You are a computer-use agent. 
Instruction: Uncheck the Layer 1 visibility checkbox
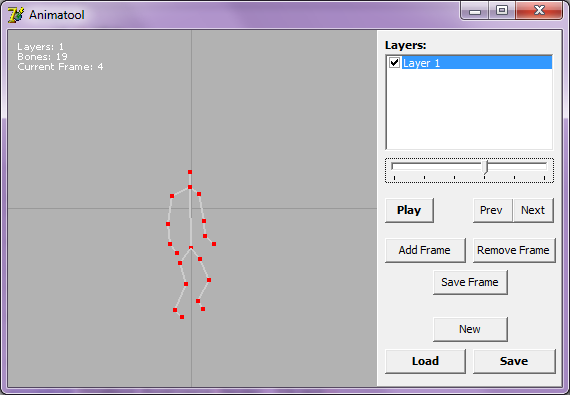coord(394,63)
